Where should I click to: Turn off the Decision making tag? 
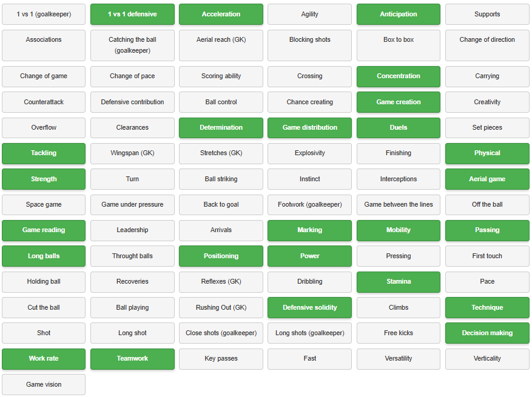click(x=487, y=333)
